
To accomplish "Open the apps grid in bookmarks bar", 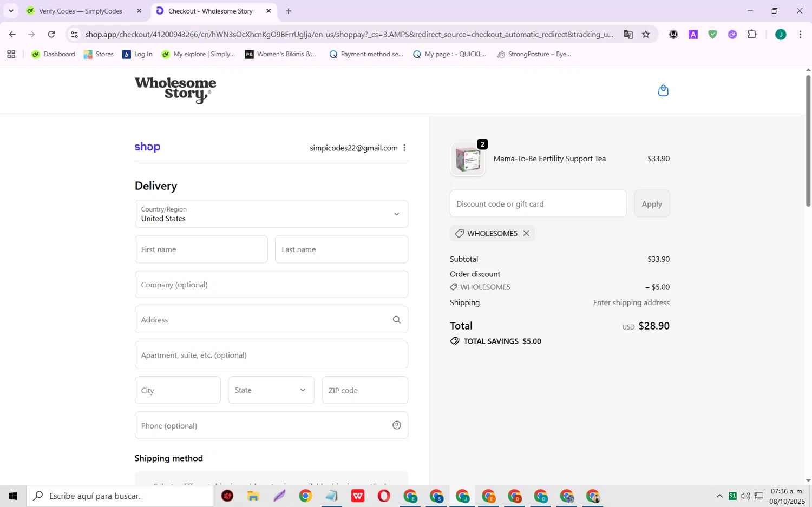I will [11, 54].
